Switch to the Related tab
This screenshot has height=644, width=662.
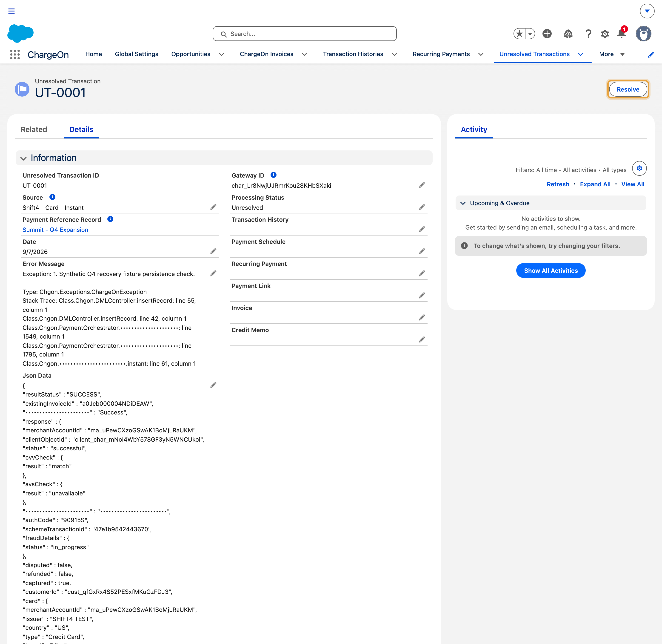pyautogui.click(x=34, y=129)
